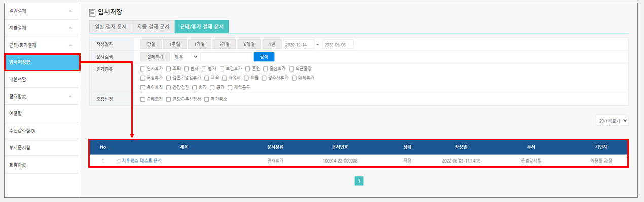Click the 작성일 column header
644x202 pixels.
click(x=461, y=147)
